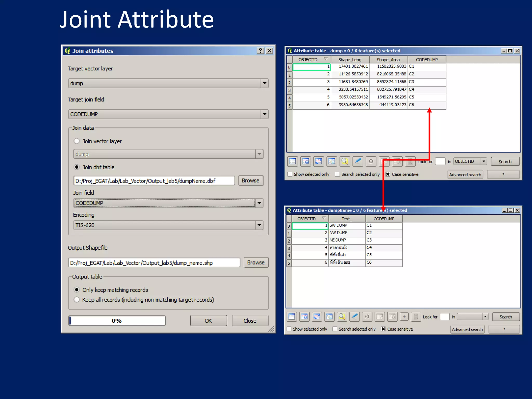This screenshot has height=399, width=532.
Task: Expand the Target join field CODEDUMP dropdown
Action: [x=264, y=114]
